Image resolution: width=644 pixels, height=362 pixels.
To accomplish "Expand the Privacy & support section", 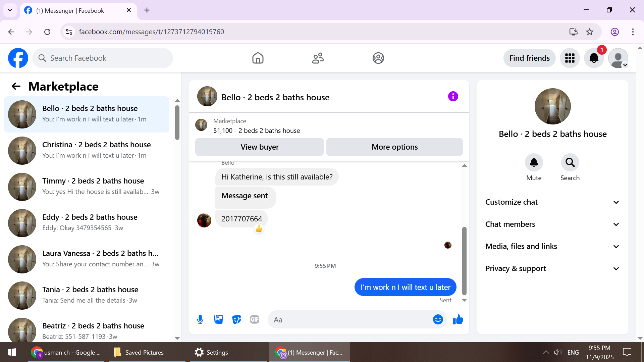I will coord(552,268).
